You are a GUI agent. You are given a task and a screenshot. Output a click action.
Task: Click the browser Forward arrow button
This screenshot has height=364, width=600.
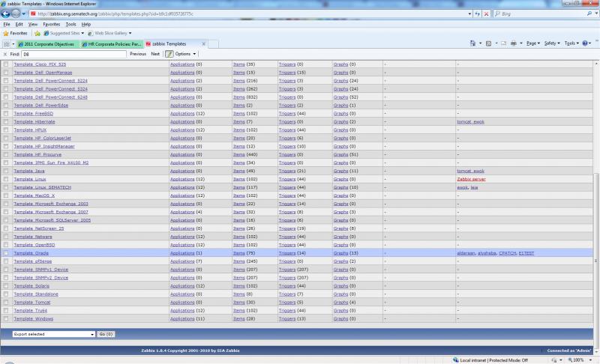16,13
